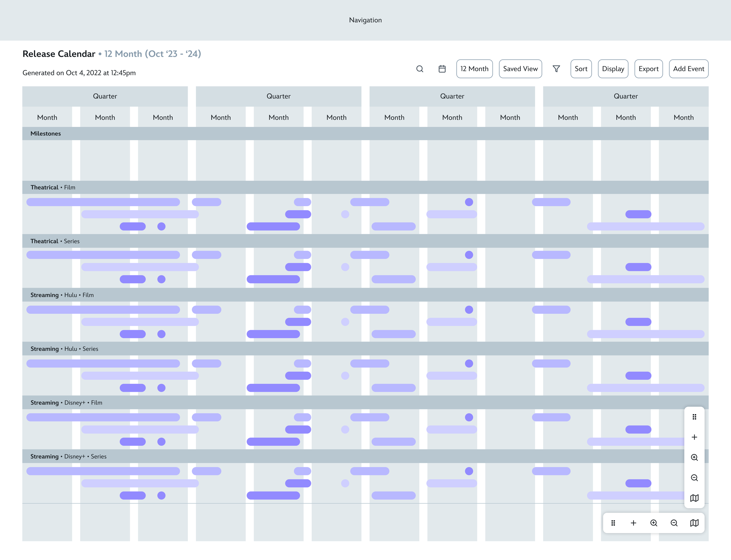The height and width of the screenshot is (560, 731).
Task: Open the Display settings button
Action: click(613, 69)
